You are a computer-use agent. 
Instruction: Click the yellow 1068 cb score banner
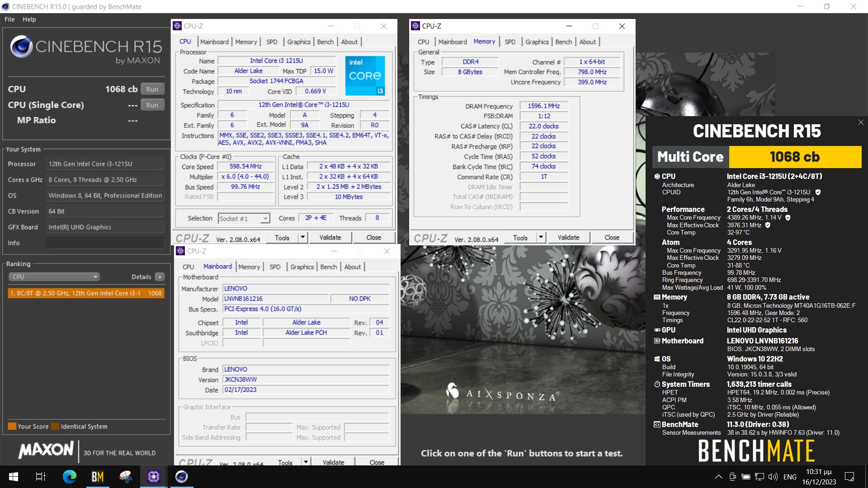pyautogui.click(x=795, y=157)
